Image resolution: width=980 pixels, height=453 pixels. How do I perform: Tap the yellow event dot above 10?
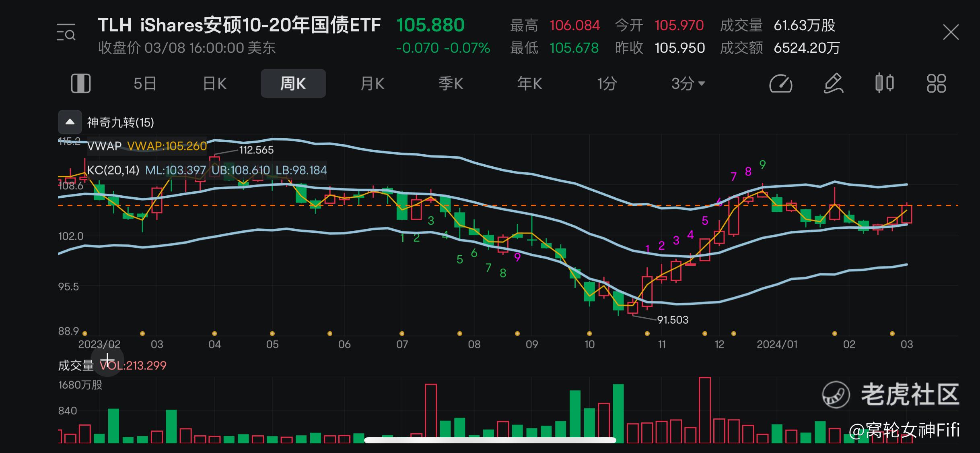(x=589, y=333)
